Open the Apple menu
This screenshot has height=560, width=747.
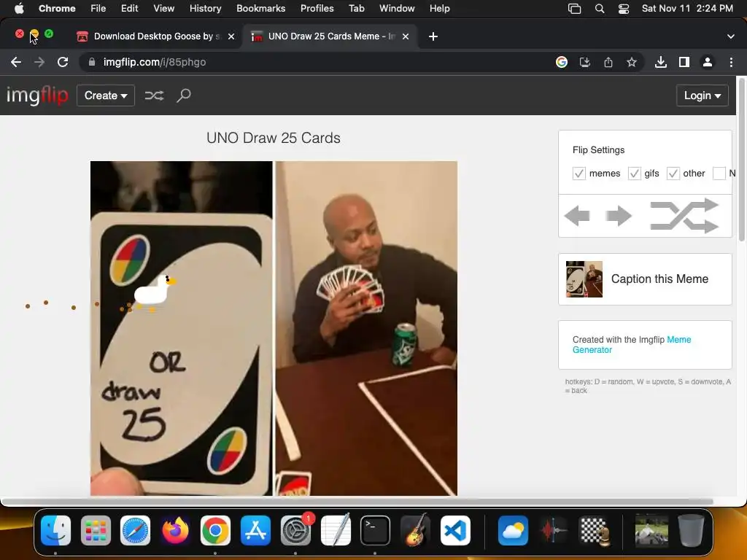point(19,9)
